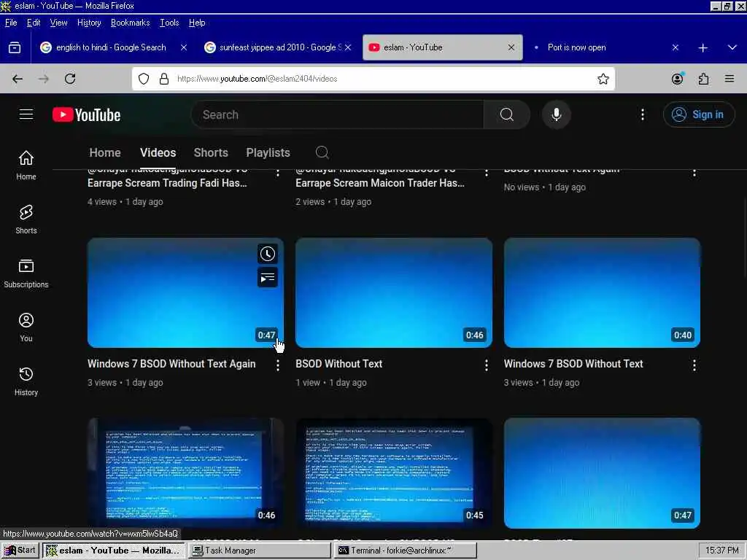Add video to Watch later clock icon
Viewport: 747px width, 560px height.
coord(267,254)
